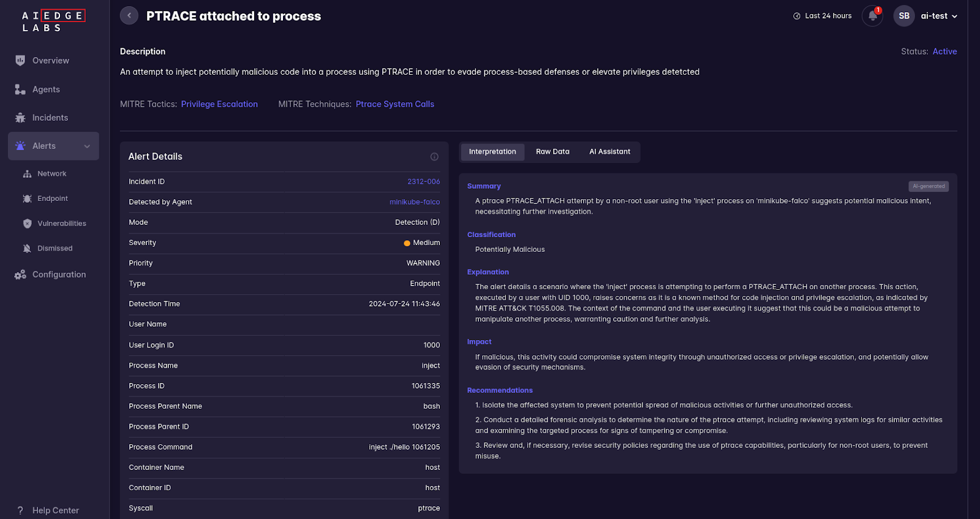The height and width of the screenshot is (519, 980).
Task: Click the Alerts siren icon
Action: coord(20,146)
